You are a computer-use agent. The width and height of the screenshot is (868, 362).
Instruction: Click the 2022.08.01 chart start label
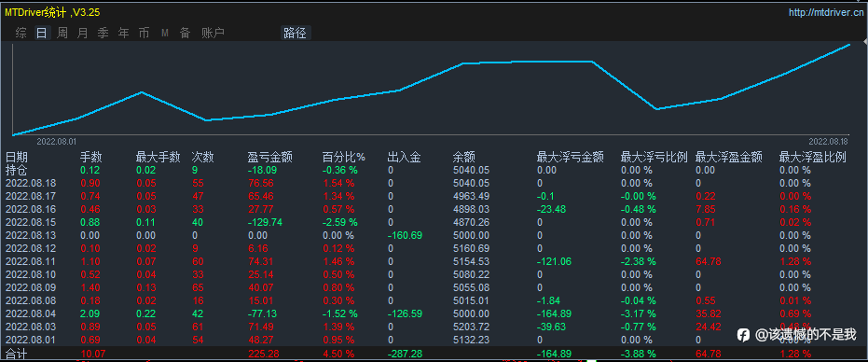pyautogui.click(x=57, y=142)
